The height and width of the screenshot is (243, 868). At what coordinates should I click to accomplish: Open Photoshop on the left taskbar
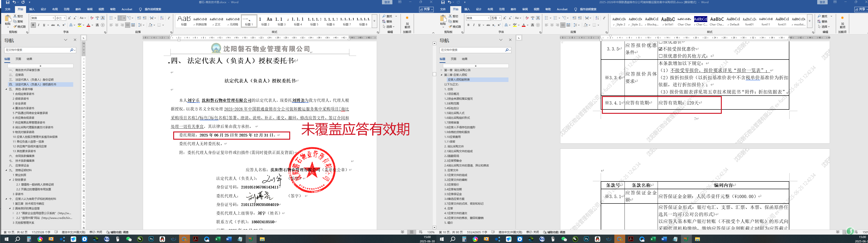[x=151, y=239]
